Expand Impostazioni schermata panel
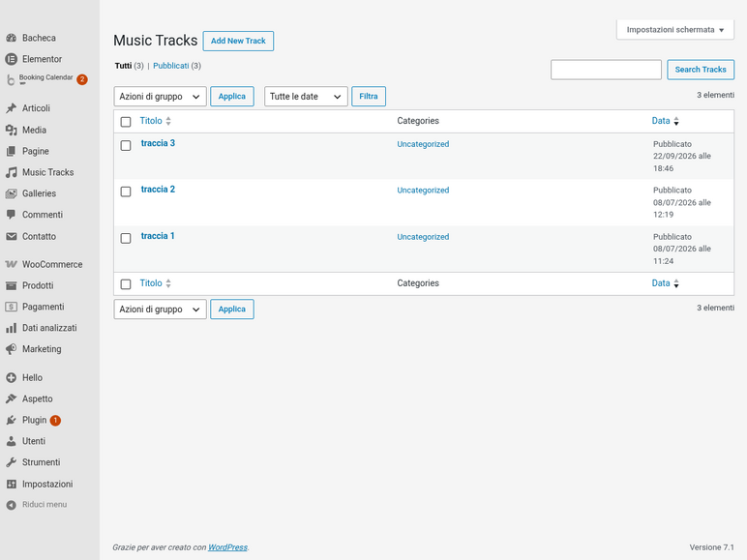The height and width of the screenshot is (560, 747). (x=675, y=30)
